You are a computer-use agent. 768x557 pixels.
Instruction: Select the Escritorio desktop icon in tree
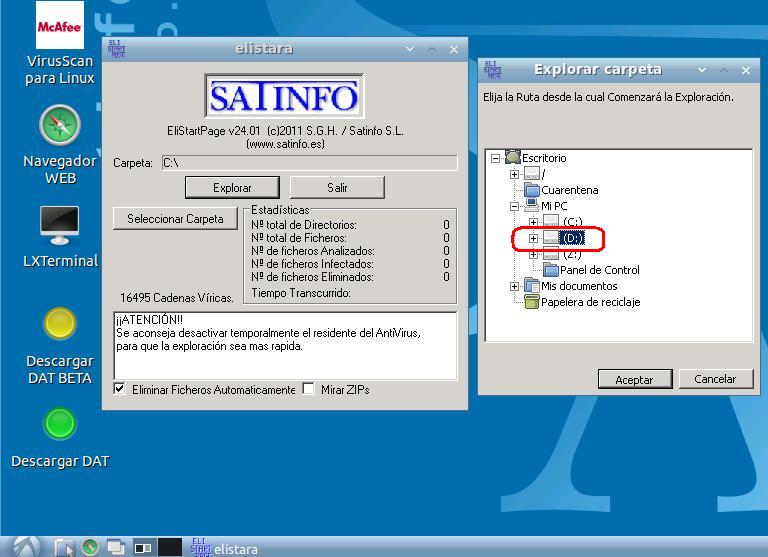513,157
